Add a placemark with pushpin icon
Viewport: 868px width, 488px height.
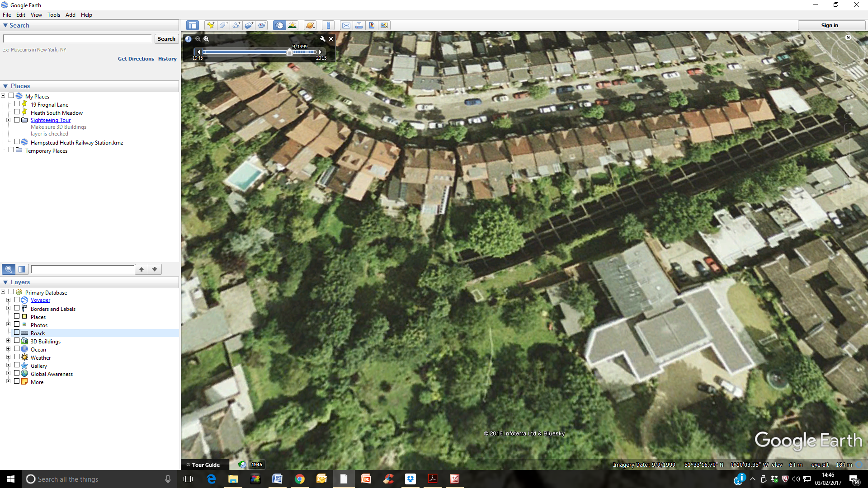210,25
